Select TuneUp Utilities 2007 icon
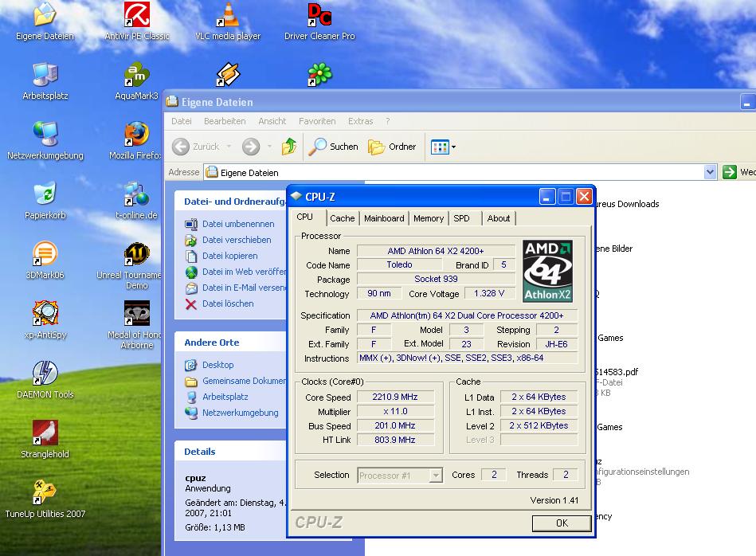The image size is (756, 556). 45,499
